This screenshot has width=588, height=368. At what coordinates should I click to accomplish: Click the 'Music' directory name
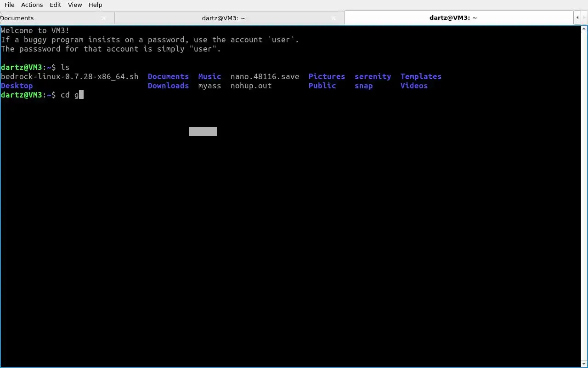[x=209, y=76]
